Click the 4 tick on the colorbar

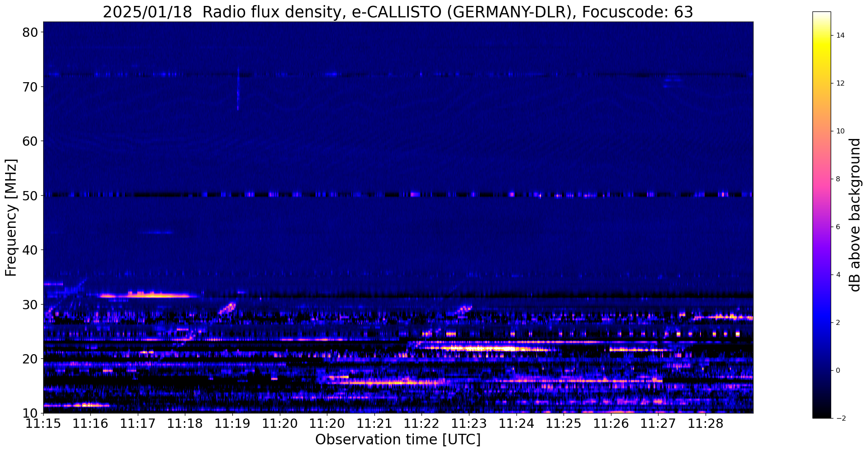pyautogui.click(x=837, y=275)
